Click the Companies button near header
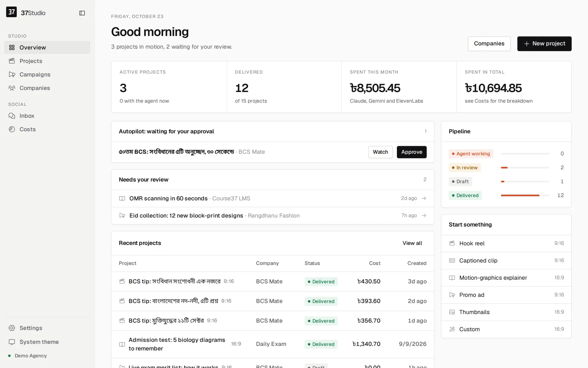This screenshot has height=368, width=588. point(489,44)
